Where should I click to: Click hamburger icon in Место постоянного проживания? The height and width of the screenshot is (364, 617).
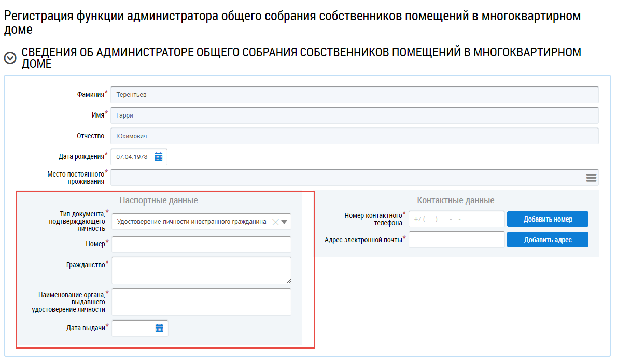pyautogui.click(x=591, y=178)
